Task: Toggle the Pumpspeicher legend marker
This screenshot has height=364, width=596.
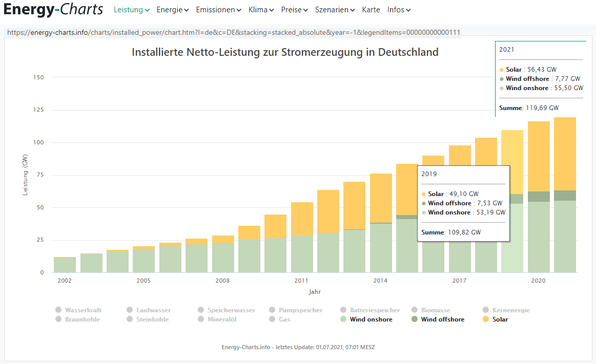Action: 272,310
